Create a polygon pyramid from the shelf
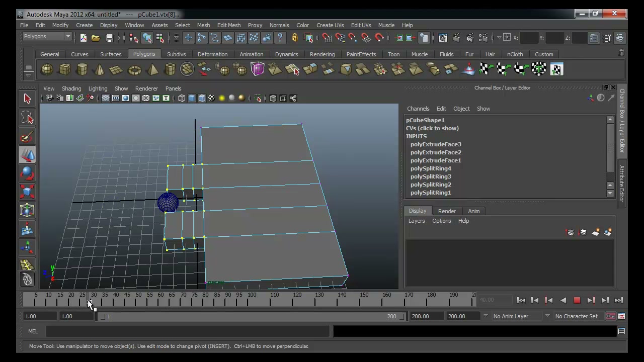 tap(152, 69)
